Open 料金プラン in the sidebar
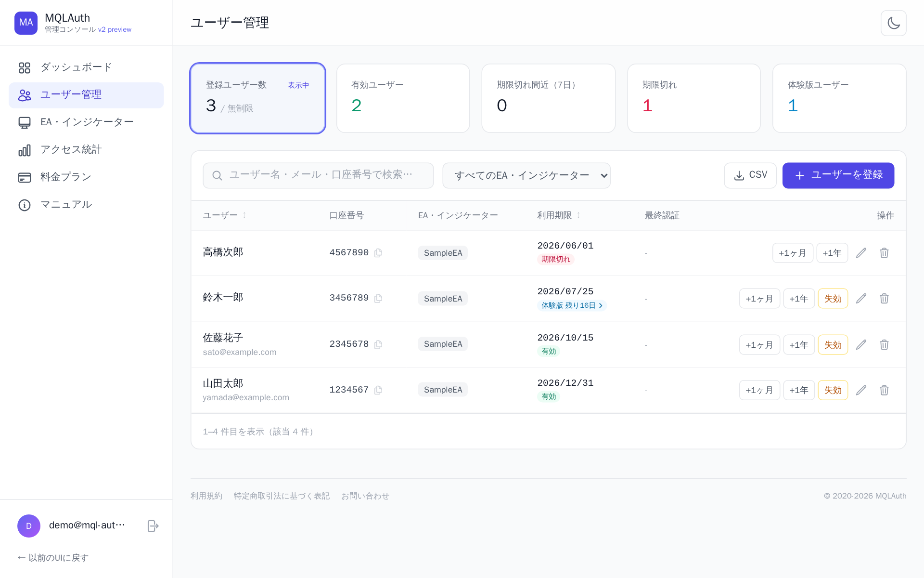Image resolution: width=924 pixels, height=578 pixels. pos(86,177)
